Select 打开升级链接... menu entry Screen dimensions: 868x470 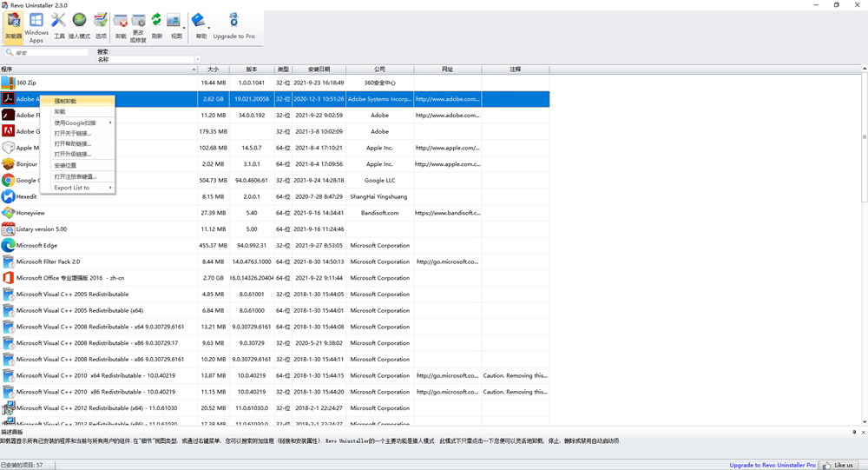77,154
